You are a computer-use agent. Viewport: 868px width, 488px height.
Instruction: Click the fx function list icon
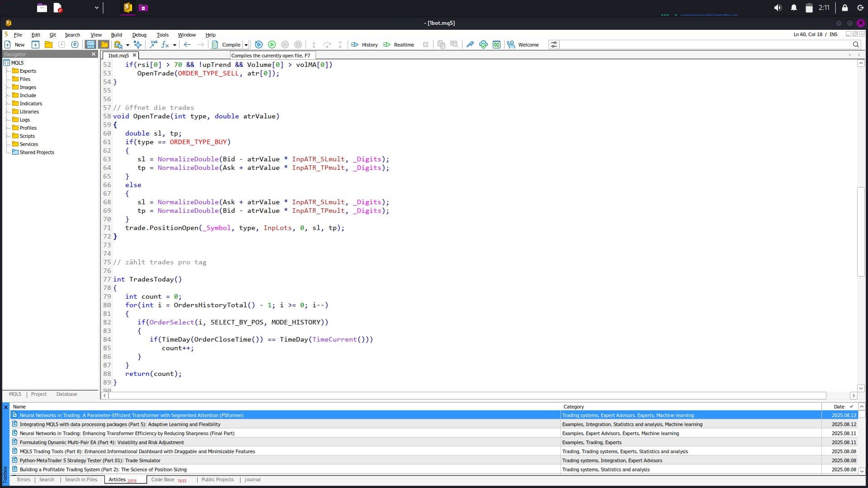point(165,44)
